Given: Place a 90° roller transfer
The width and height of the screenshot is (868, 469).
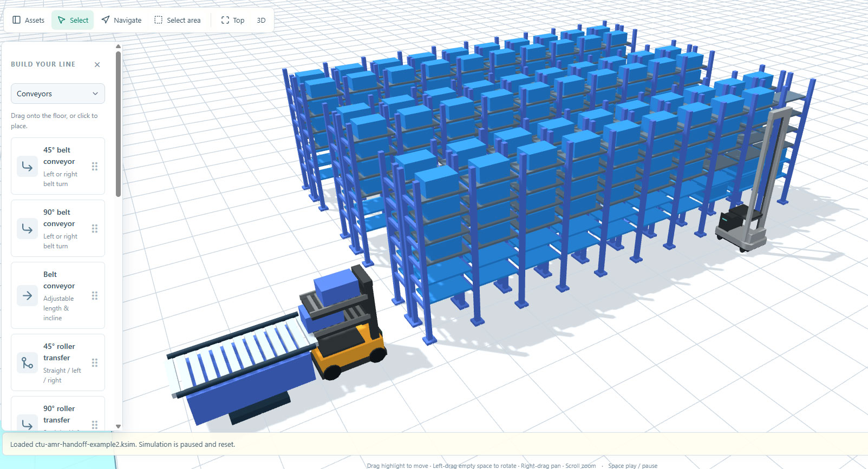Looking at the screenshot, I should 58,414.
